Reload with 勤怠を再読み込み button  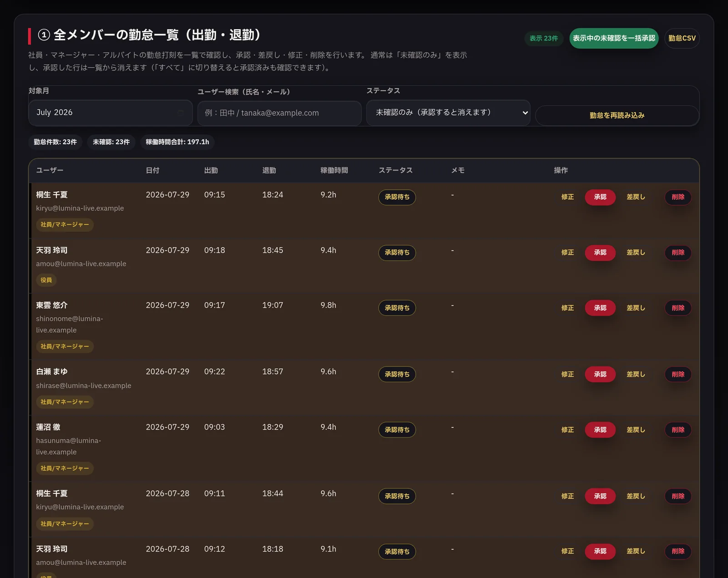(617, 116)
